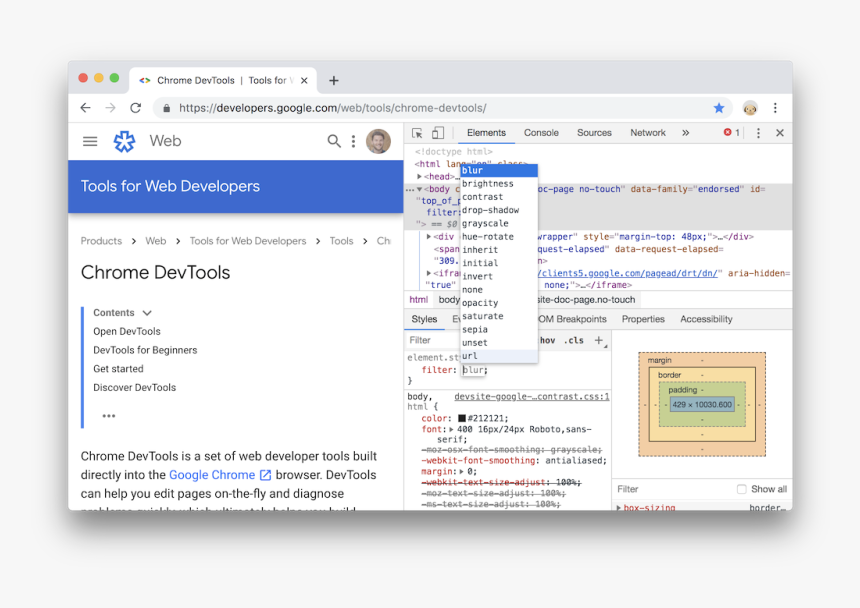This screenshot has width=860, height=608.
Task: Open the Tools breadcrumb link
Action: (341, 241)
